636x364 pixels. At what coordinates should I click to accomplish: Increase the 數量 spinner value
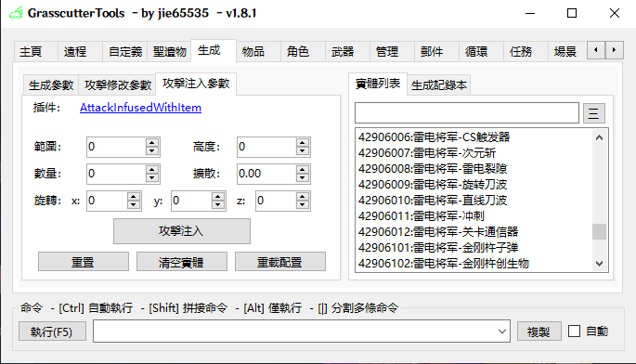click(x=151, y=170)
